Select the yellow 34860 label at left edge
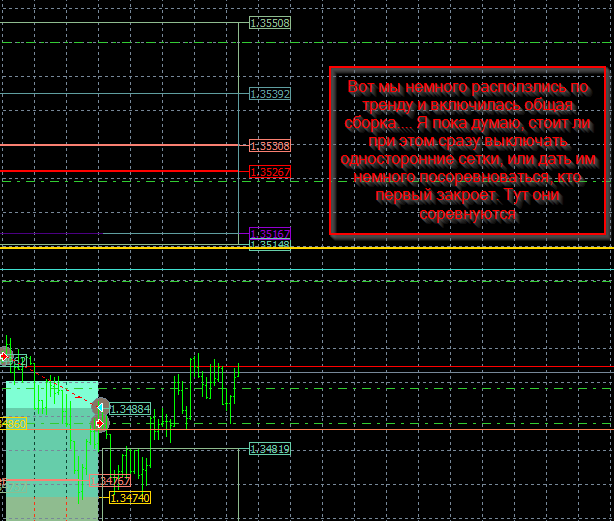Screen dimensions: 614x521 (x=13, y=423)
